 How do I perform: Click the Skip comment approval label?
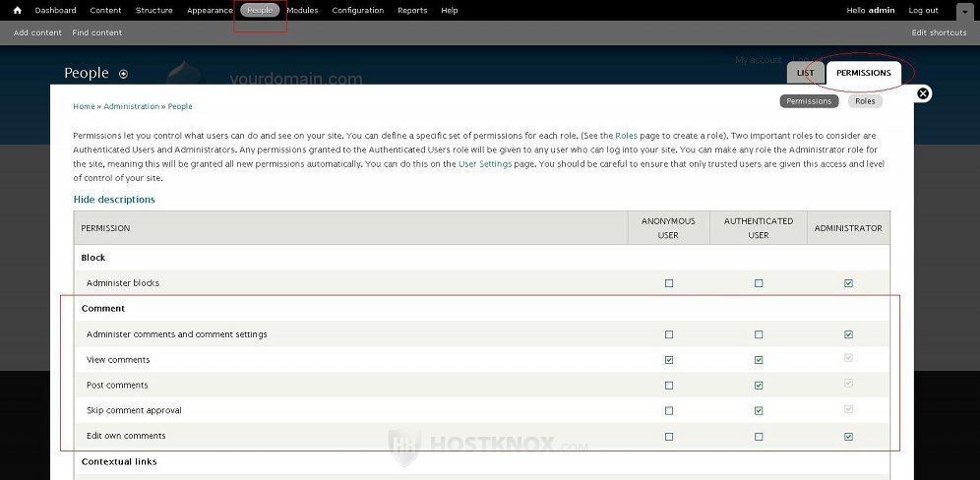tap(134, 410)
